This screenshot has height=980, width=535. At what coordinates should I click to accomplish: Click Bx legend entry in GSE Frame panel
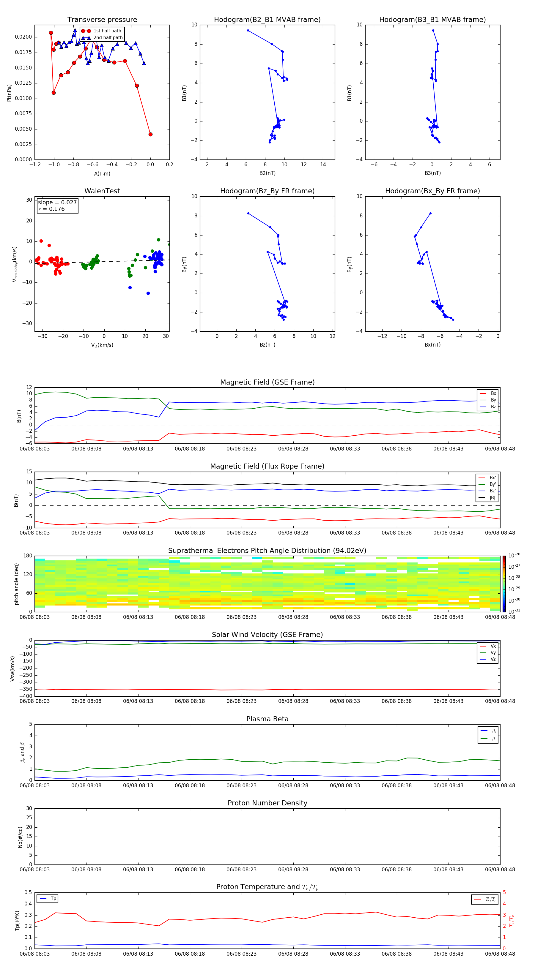488,393
